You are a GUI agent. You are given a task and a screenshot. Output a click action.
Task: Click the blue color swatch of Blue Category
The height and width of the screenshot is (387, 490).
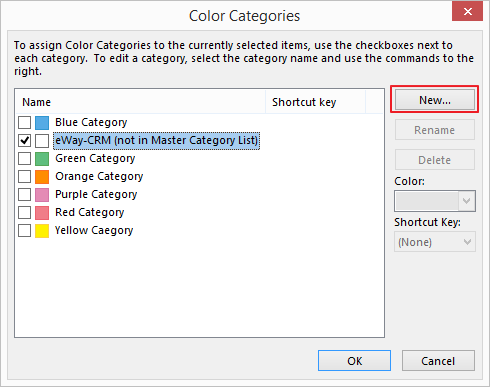[x=42, y=123]
